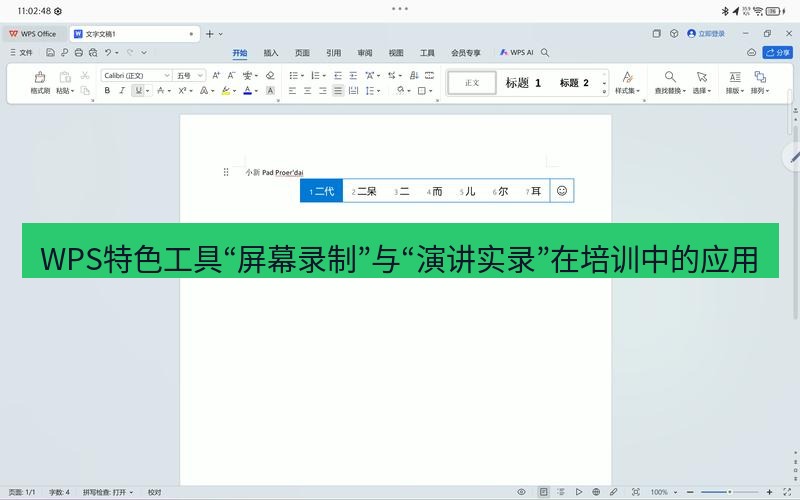Decrease font size with A- icon
This screenshot has width=800, height=500.
(231, 76)
